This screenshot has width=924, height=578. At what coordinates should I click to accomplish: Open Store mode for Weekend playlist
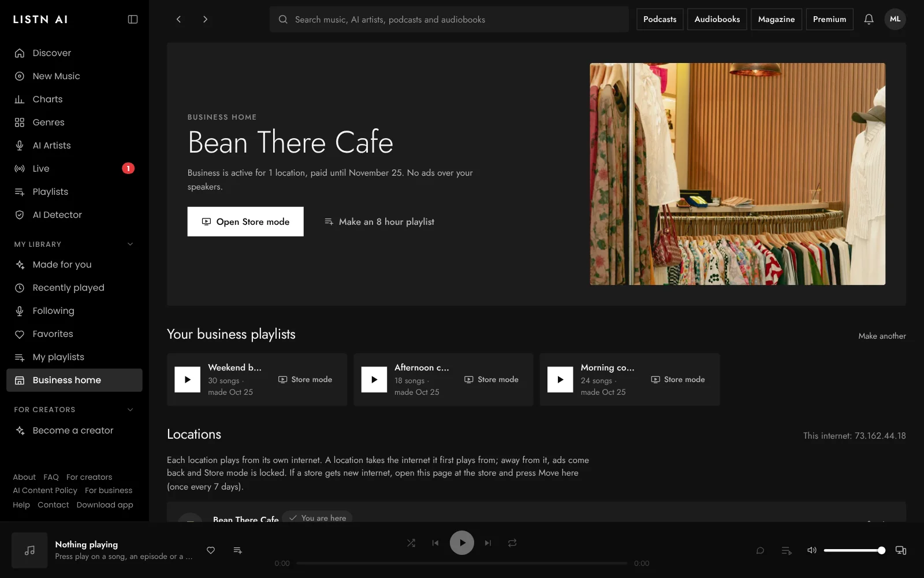click(305, 379)
